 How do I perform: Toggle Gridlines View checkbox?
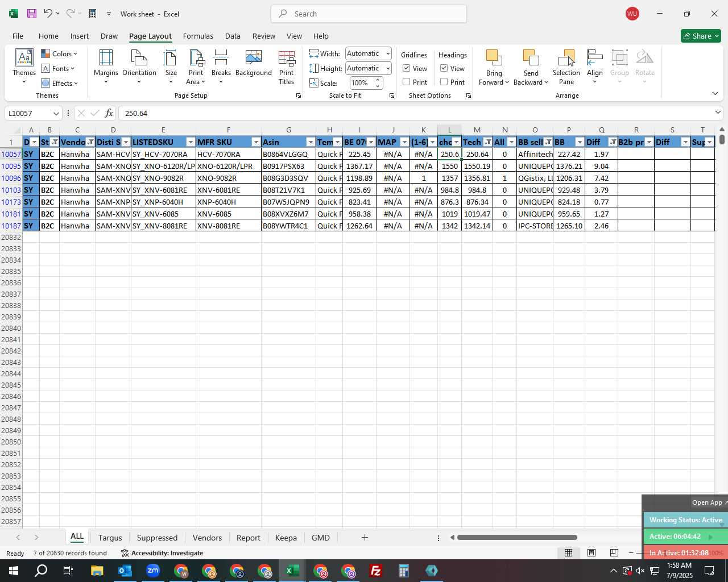407,68
